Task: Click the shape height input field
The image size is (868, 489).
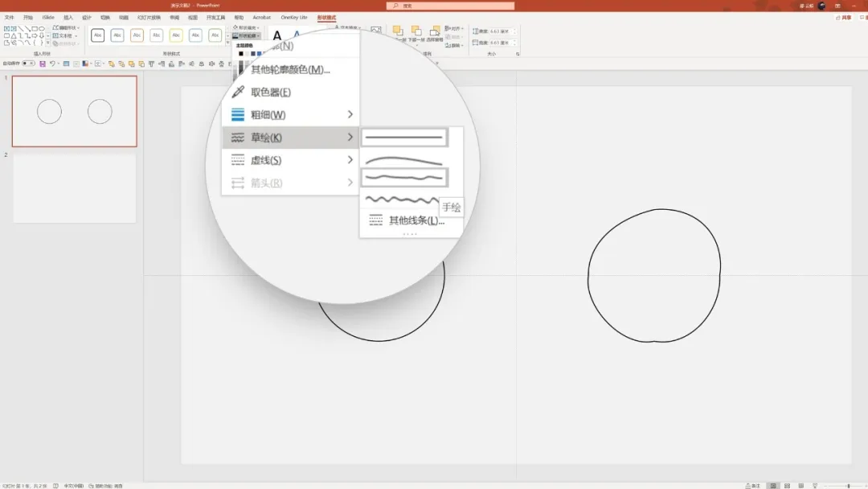Action: [x=502, y=31]
